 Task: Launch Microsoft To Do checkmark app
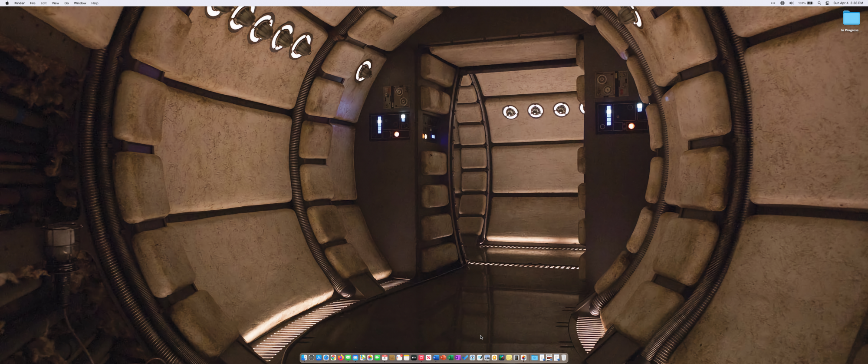(465, 357)
